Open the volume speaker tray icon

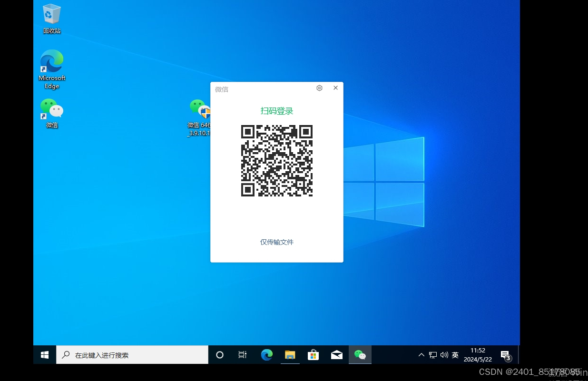444,355
